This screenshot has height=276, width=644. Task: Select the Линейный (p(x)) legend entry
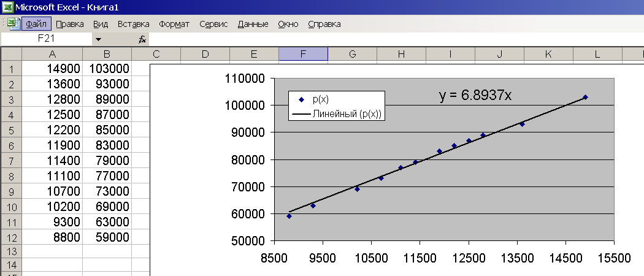337,113
